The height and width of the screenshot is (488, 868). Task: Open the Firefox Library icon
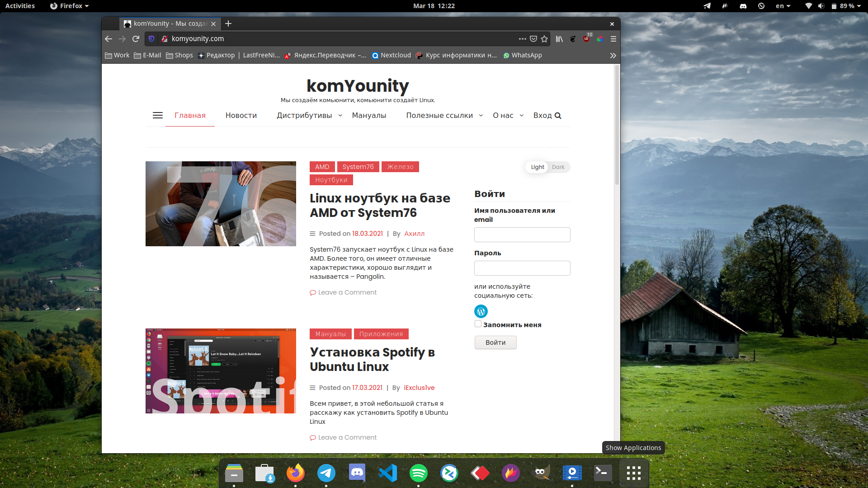[560, 39]
